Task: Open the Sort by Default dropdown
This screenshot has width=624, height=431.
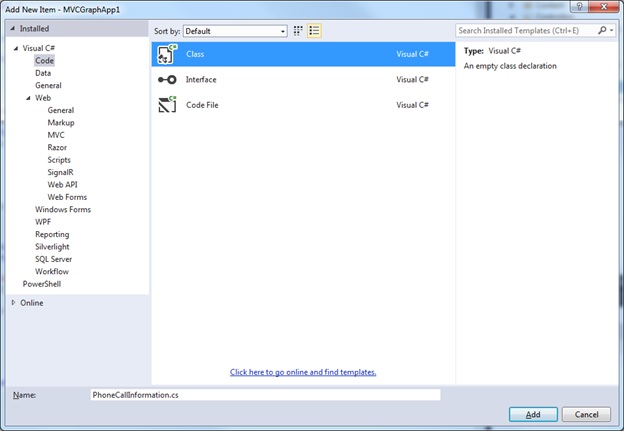Action: pyautogui.click(x=235, y=31)
